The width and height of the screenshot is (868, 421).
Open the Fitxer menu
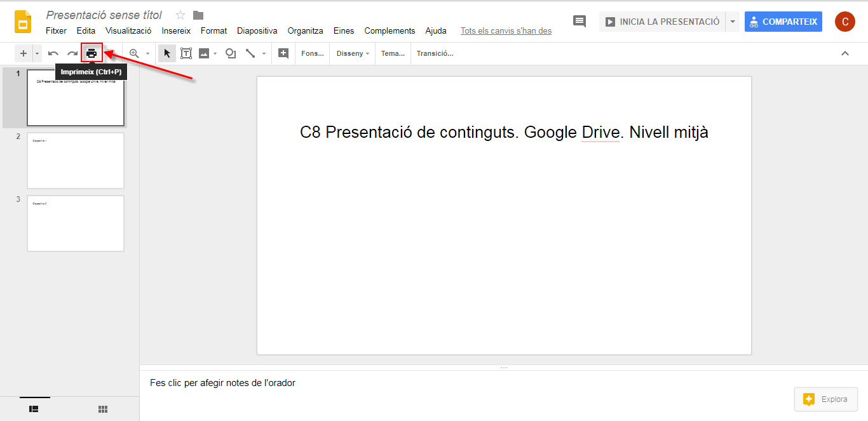click(x=56, y=30)
